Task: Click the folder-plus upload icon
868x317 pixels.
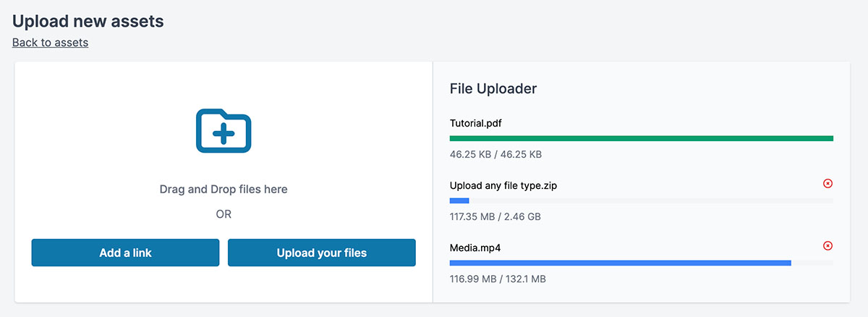Action: click(x=224, y=131)
